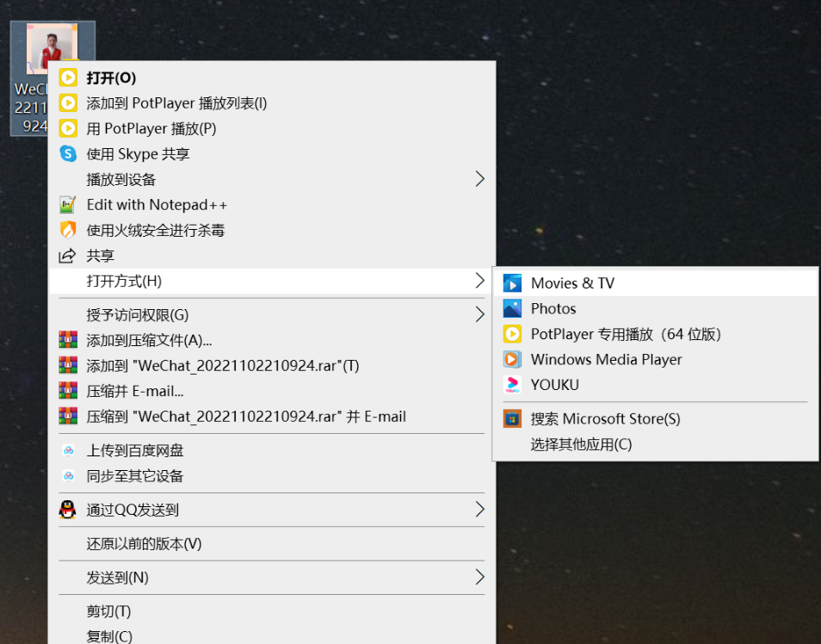Open the 打开方式(H) entry
821x644 pixels.
(272, 281)
